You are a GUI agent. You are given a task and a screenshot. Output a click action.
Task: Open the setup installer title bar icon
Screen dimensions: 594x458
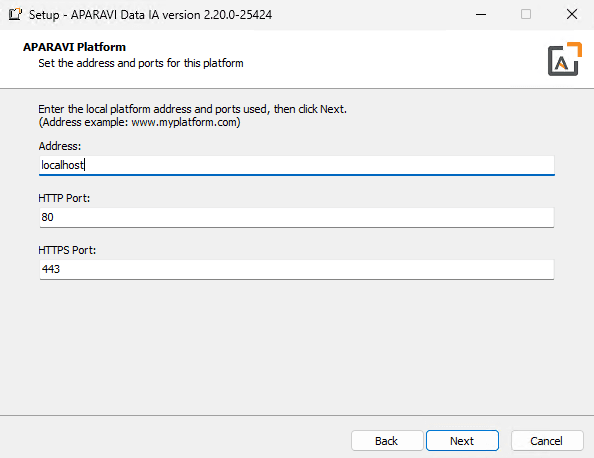tap(15, 14)
